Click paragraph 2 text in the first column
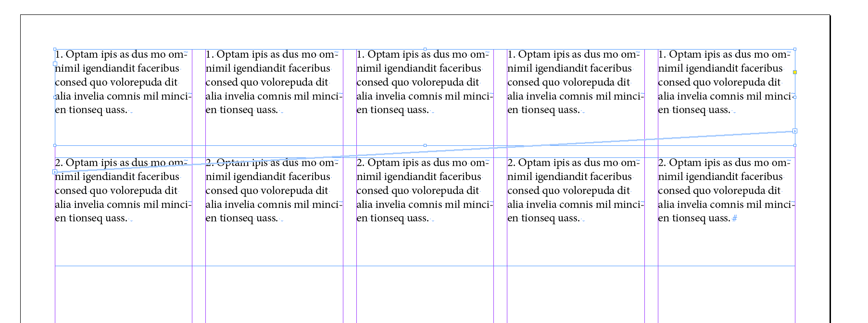The image size is (868, 323). pos(123,191)
